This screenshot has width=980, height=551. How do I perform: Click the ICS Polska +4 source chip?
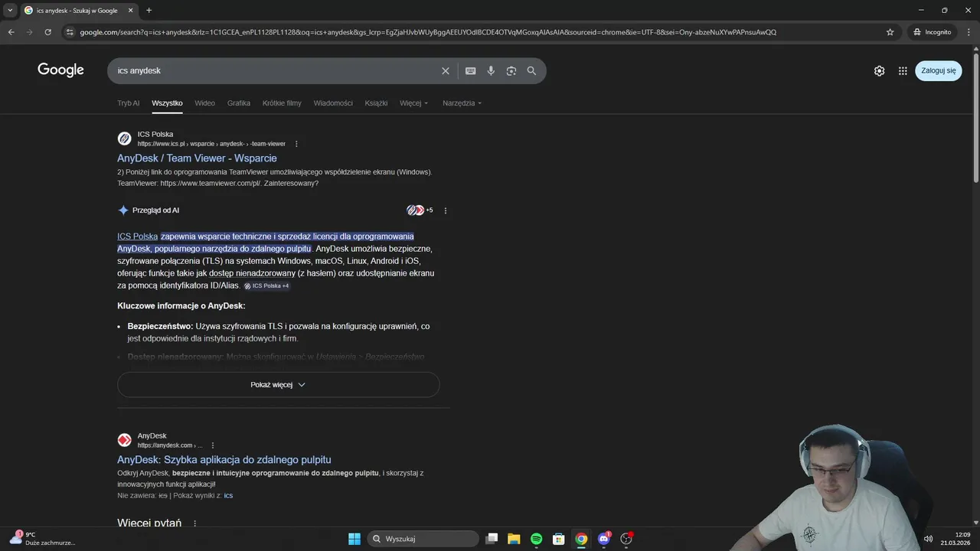[266, 286]
